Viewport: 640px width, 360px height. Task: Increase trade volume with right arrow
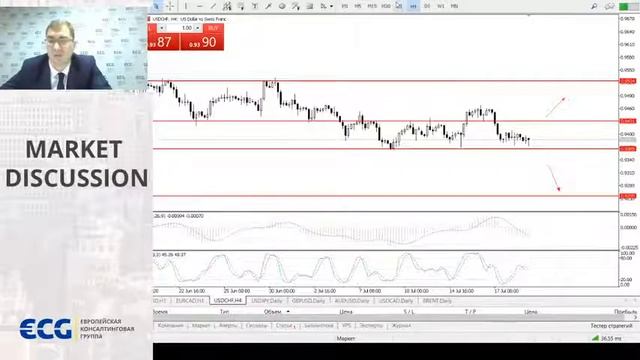point(198,28)
